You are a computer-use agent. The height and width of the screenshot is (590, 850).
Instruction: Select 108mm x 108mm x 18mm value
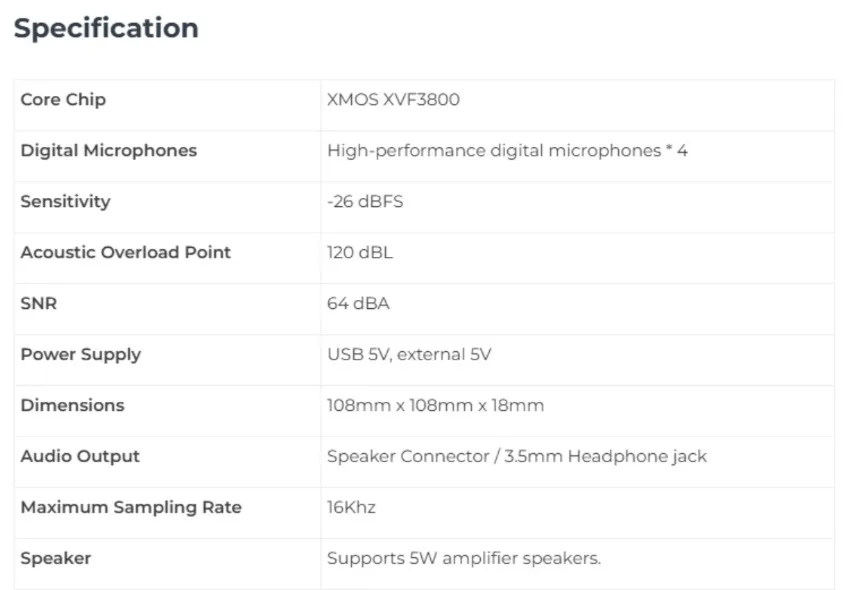click(435, 406)
